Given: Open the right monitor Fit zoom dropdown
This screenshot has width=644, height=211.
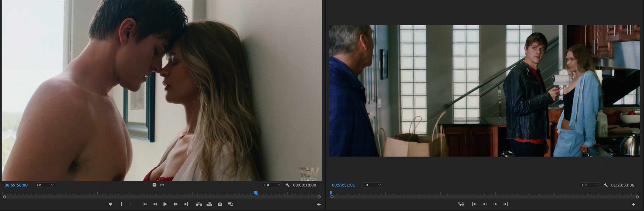Looking at the screenshot, I should tap(372, 185).
